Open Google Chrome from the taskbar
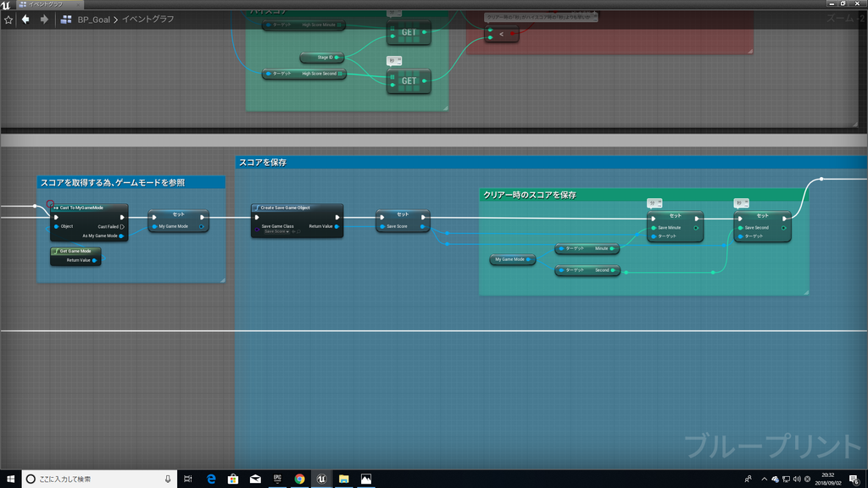This screenshot has height=488, width=868. tap(299, 480)
